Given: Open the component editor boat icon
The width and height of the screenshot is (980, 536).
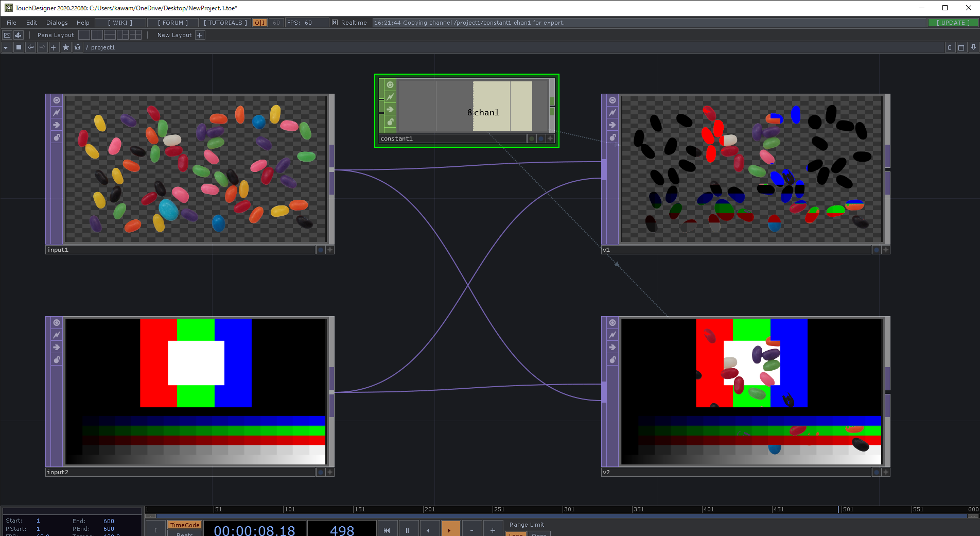Looking at the screenshot, I should [x=18, y=35].
